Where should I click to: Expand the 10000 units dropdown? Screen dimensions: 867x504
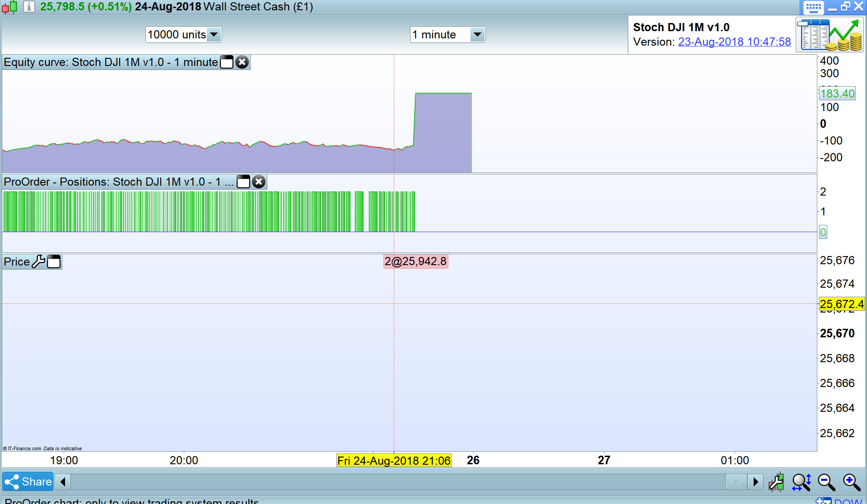(214, 35)
